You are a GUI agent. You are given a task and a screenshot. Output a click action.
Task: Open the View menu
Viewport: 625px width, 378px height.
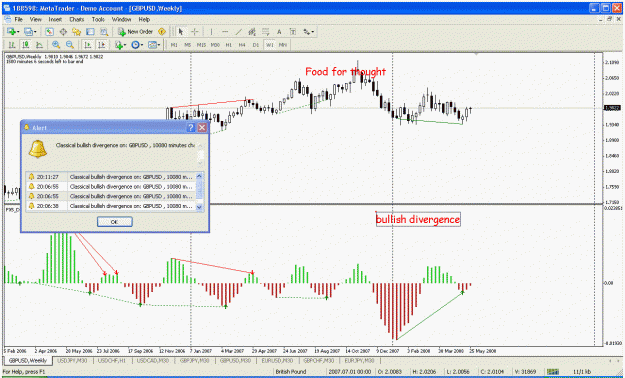click(35, 19)
